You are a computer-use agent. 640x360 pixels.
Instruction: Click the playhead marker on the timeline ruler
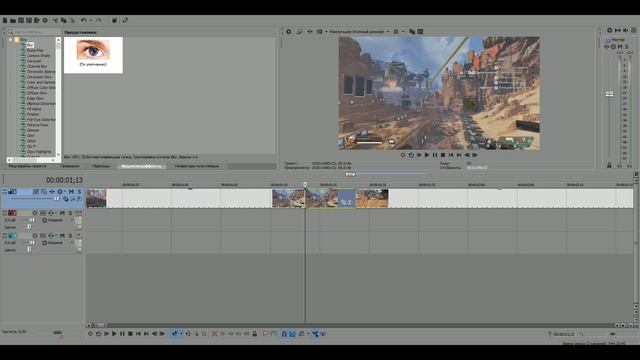pos(305,184)
